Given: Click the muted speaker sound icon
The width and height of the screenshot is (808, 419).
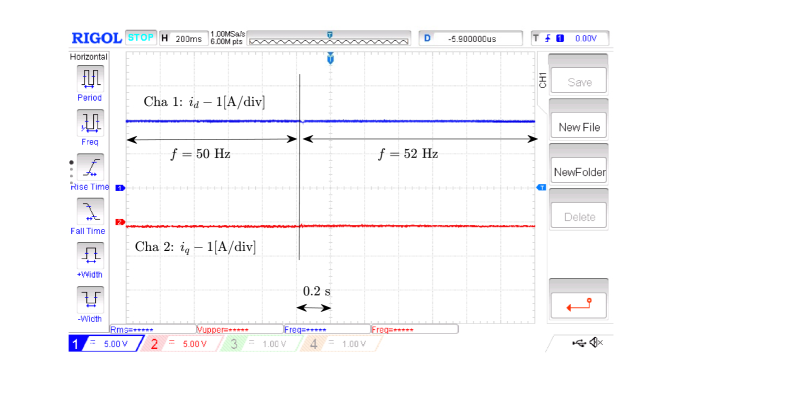Looking at the screenshot, I should click(596, 342).
